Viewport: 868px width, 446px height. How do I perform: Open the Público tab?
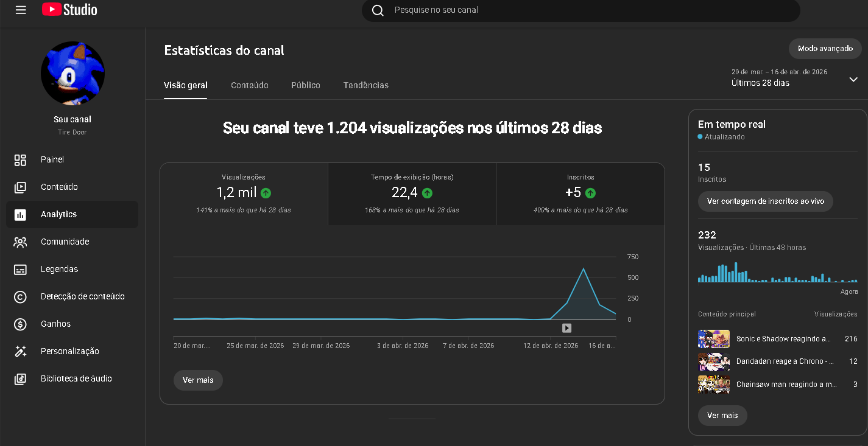[306, 85]
